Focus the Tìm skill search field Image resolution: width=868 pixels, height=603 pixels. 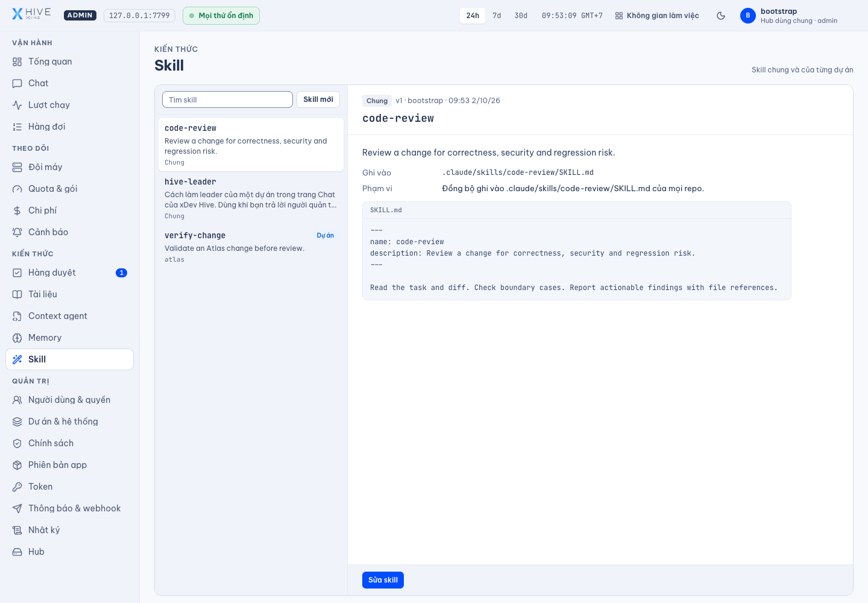227,99
